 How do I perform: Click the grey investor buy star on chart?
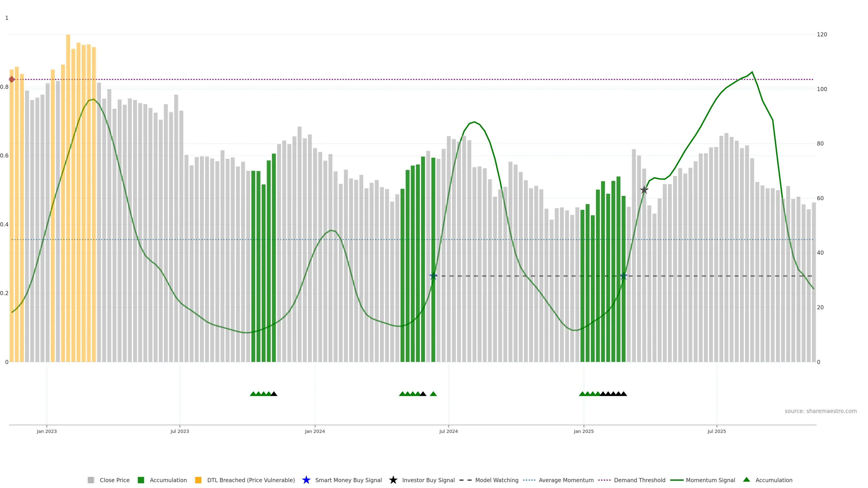tap(644, 190)
